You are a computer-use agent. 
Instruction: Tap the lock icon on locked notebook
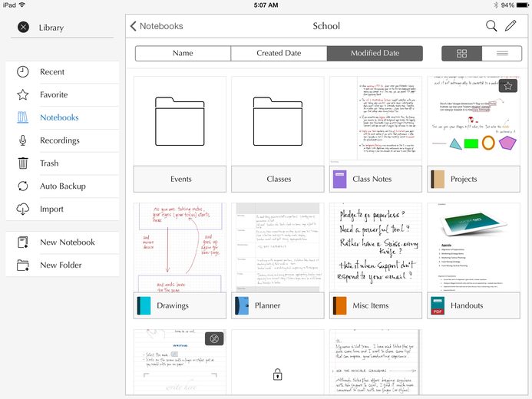point(278,374)
